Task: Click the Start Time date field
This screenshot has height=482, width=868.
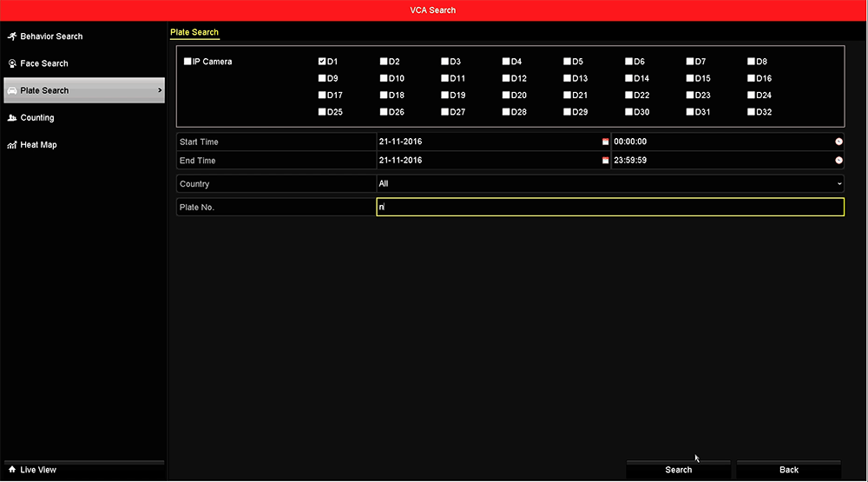Action: point(493,142)
